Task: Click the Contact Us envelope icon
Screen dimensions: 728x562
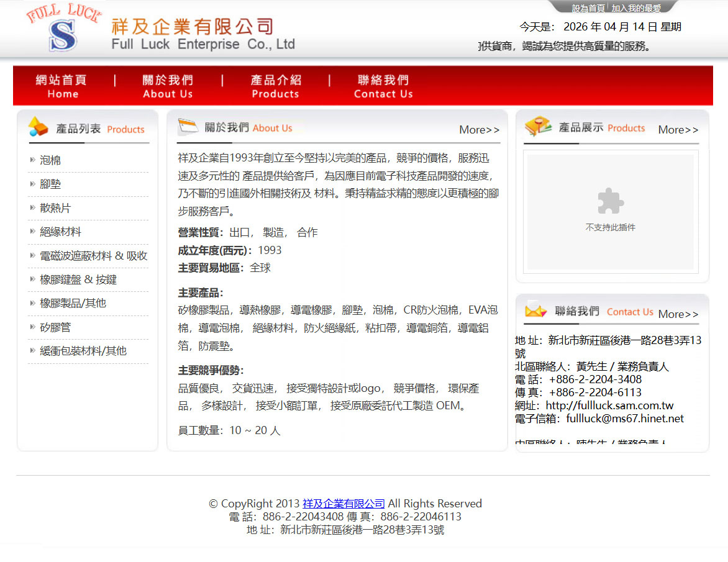Action: [x=535, y=310]
